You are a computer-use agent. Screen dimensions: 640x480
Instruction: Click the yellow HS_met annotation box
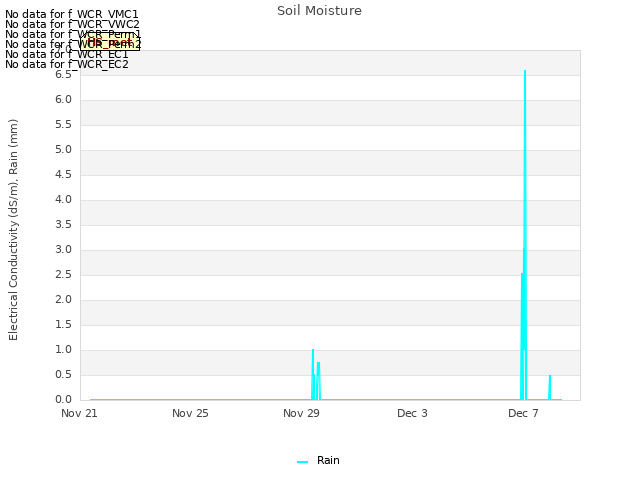(x=110, y=42)
